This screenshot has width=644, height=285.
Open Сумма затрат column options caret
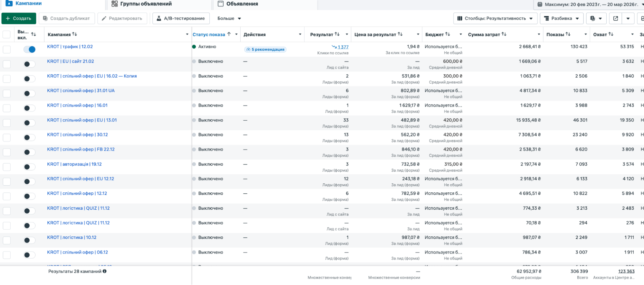pyautogui.click(x=539, y=34)
